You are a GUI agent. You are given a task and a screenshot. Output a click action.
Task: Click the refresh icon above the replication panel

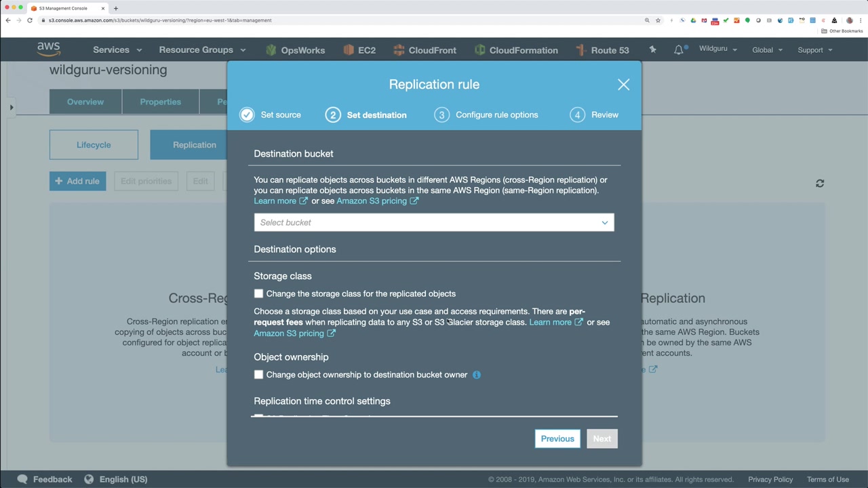pos(820,183)
